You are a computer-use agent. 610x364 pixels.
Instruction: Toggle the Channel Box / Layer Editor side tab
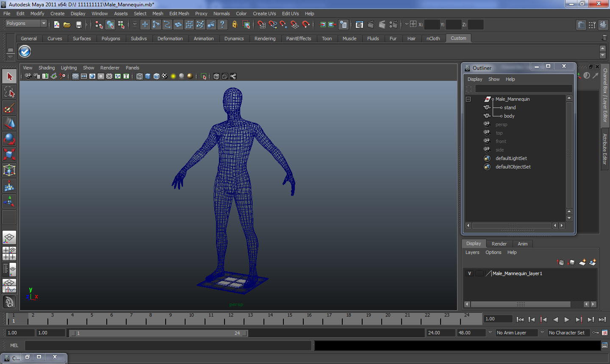(x=605, y=95)
